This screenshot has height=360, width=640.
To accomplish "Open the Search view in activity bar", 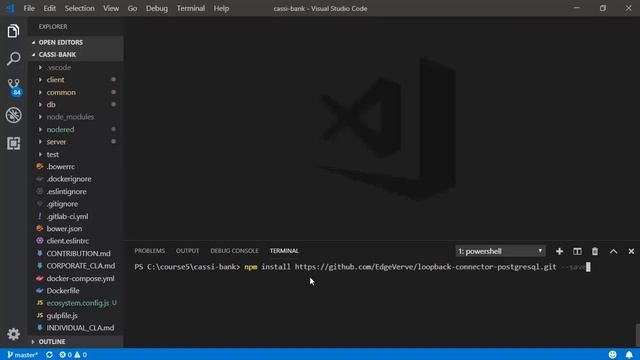I will point(13,59).
